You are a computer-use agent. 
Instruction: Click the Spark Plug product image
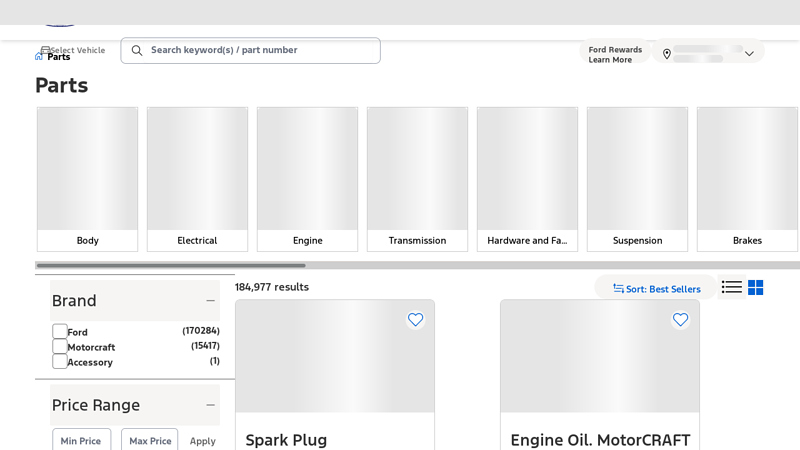pyautogui.click(x=335, y=356)
